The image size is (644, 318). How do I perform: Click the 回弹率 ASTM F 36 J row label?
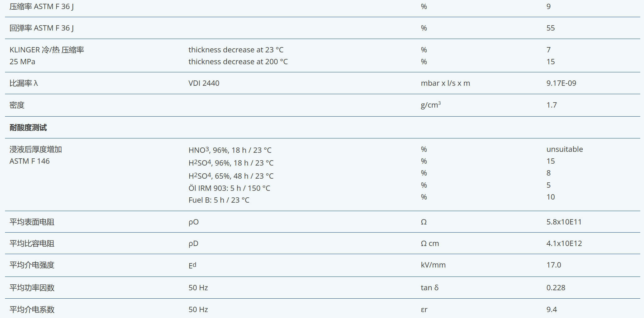41,28
